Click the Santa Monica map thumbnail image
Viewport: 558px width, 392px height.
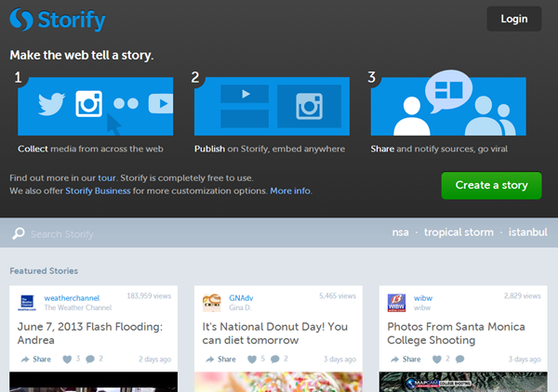click(x=463, y=382)
